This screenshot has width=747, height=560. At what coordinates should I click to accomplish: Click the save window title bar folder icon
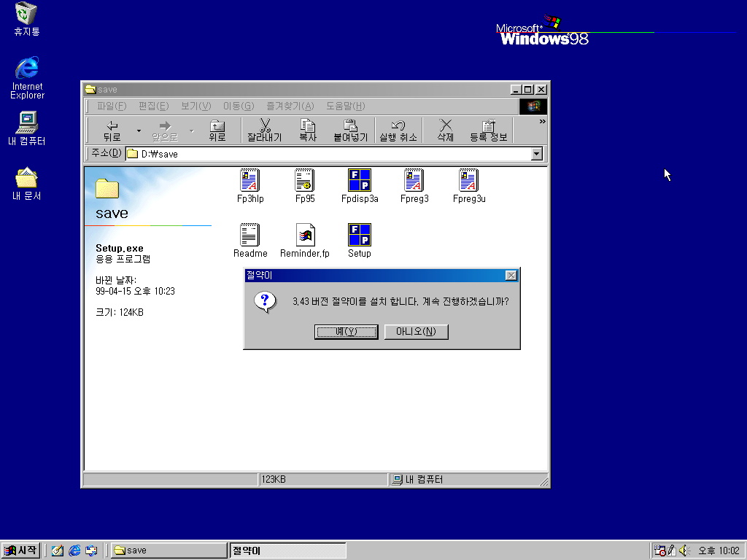[x=90, y=90]
